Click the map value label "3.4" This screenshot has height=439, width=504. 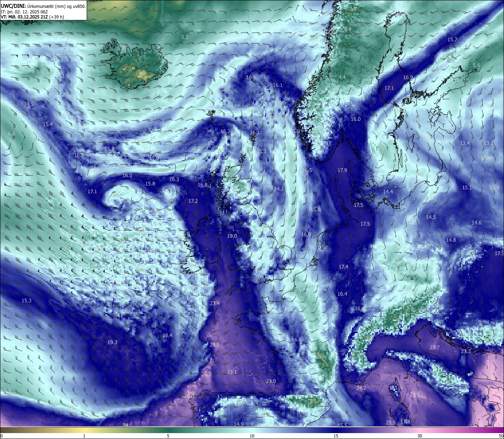tap(348, 30)
